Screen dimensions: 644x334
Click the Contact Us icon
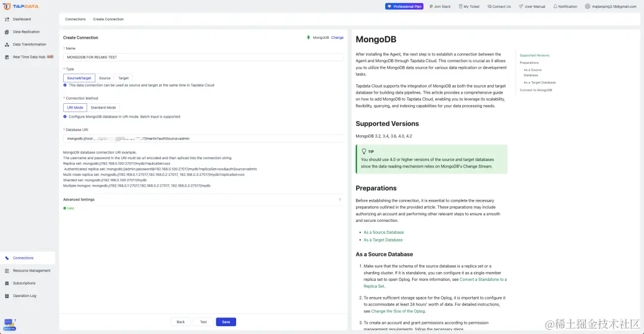[490, 7]
